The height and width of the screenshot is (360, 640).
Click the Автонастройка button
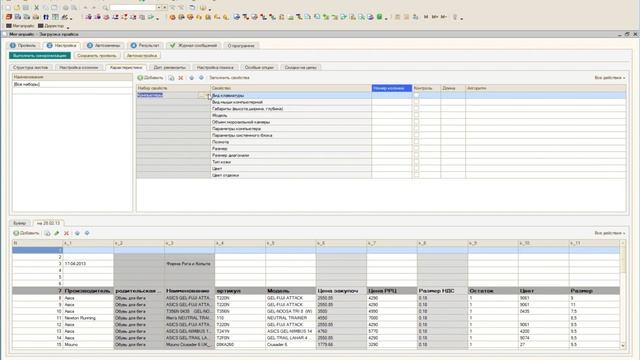142,56
